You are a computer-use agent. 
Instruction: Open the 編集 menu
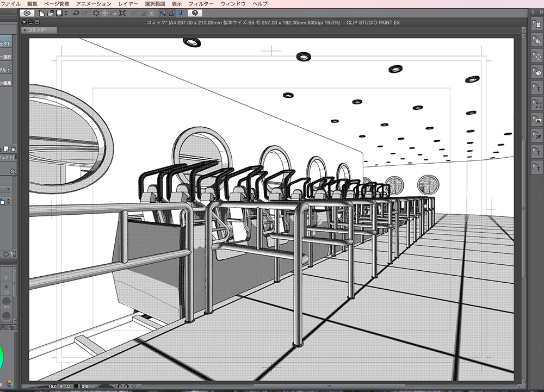tap(32, 4)
